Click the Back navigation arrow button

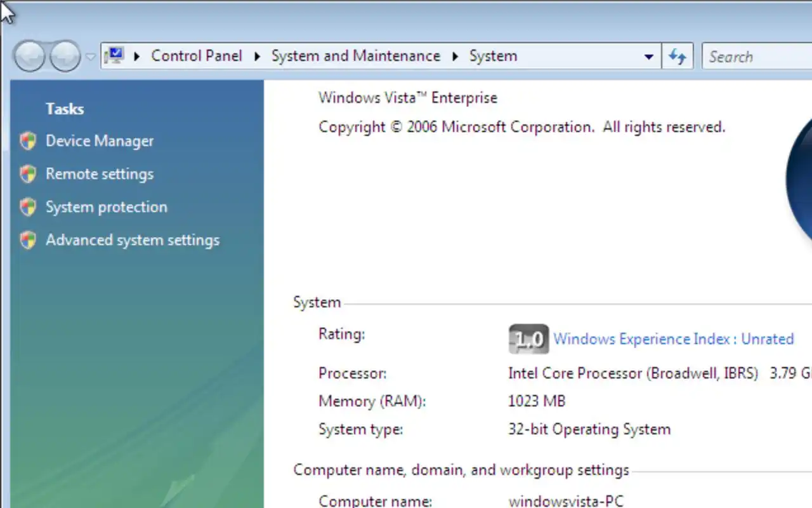29,57
